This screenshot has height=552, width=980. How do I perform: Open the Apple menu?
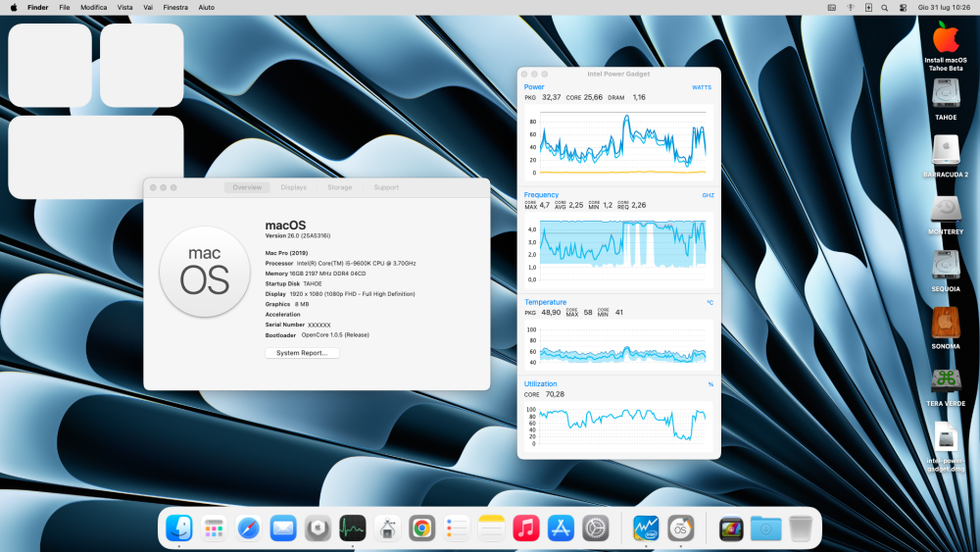[14, 8]
